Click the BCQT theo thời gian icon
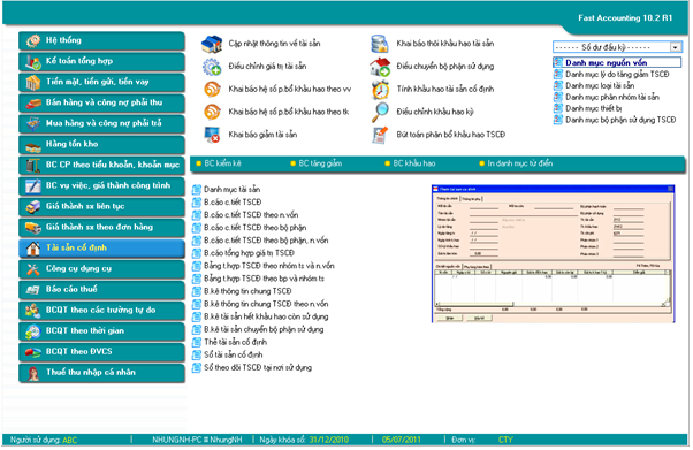 33,332
